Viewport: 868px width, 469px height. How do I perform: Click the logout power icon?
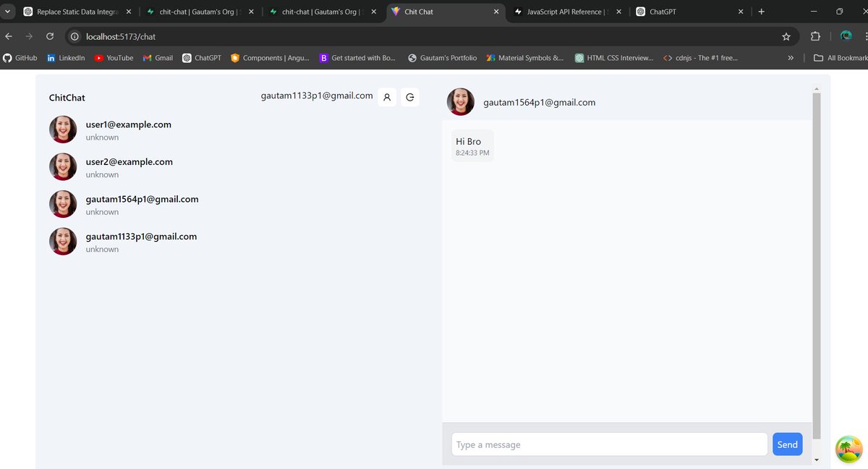pos(410,96)
